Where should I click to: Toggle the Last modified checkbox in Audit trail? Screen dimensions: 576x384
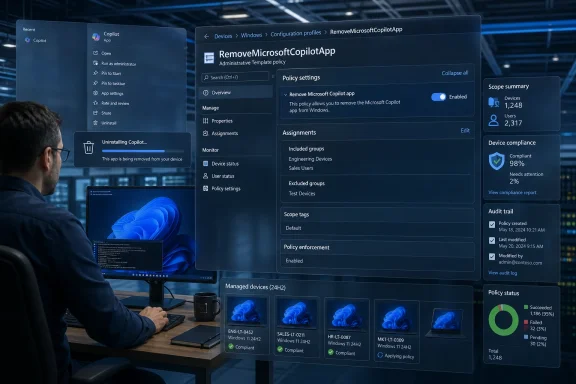tap(492, 241)
